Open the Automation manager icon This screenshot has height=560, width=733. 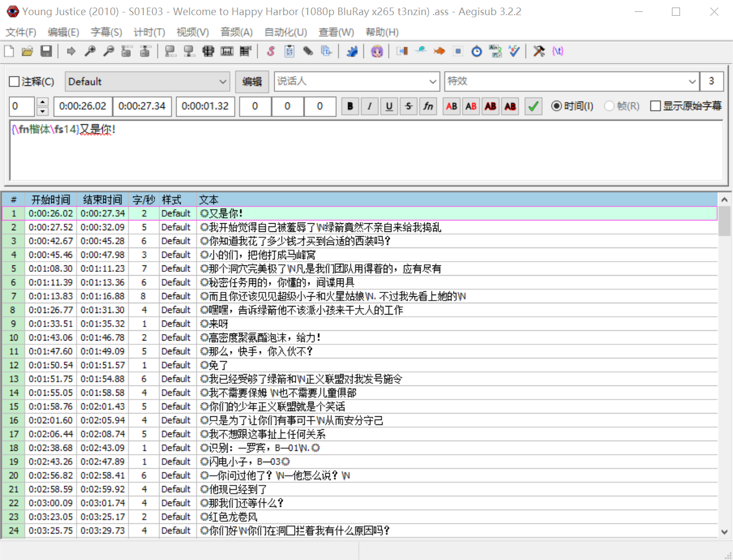[352, 51]
